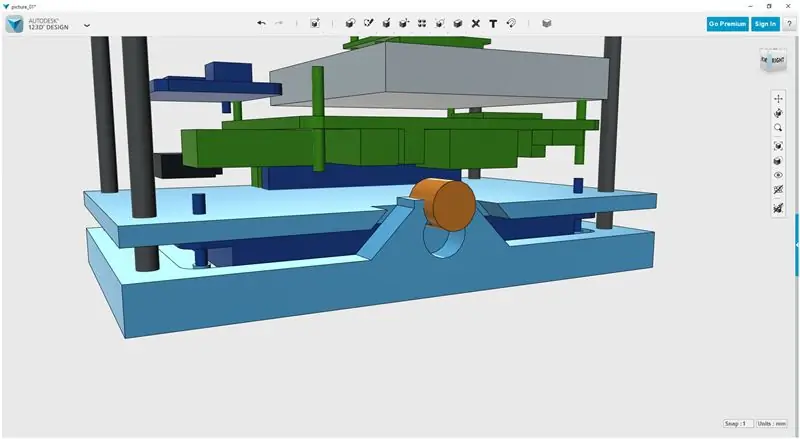Expand the 123D Design application menu arrow
The height and width of the screenshot is (439, 800).
[x=87, y=25]
